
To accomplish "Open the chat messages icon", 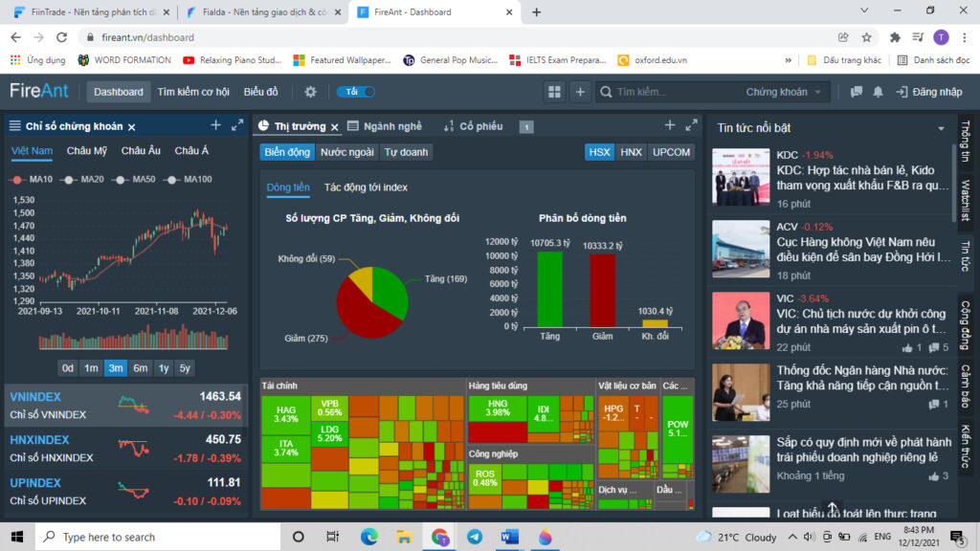I will click(857, 92).
